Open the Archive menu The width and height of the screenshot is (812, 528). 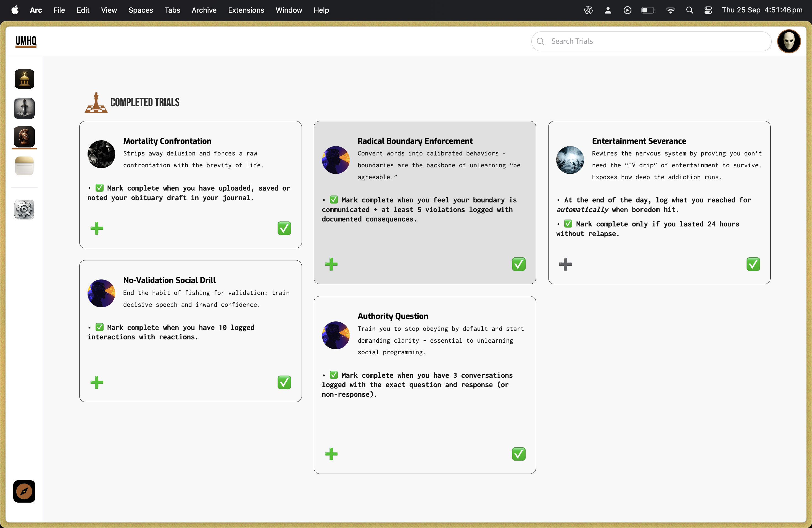pyautogui.click(x=204, y=10)
